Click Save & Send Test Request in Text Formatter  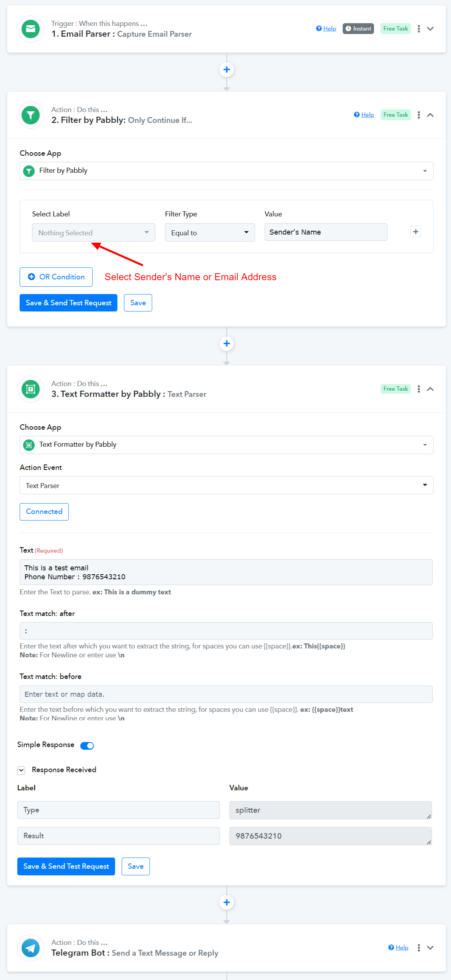coord(66,866)
